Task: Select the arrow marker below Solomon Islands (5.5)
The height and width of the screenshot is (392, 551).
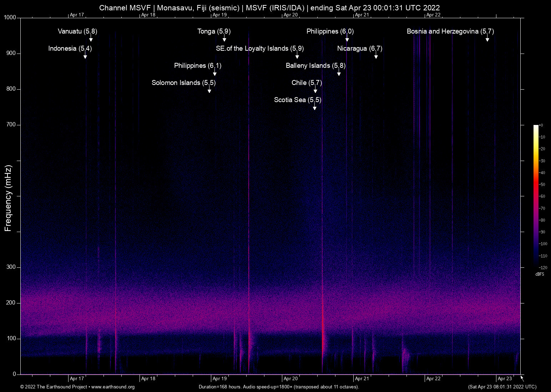Action: coord(209,90)
